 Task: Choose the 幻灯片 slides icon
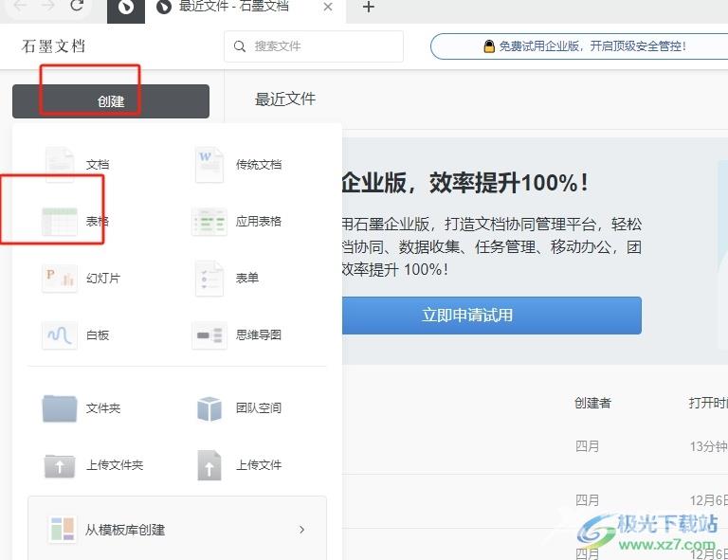click(60, 279)
